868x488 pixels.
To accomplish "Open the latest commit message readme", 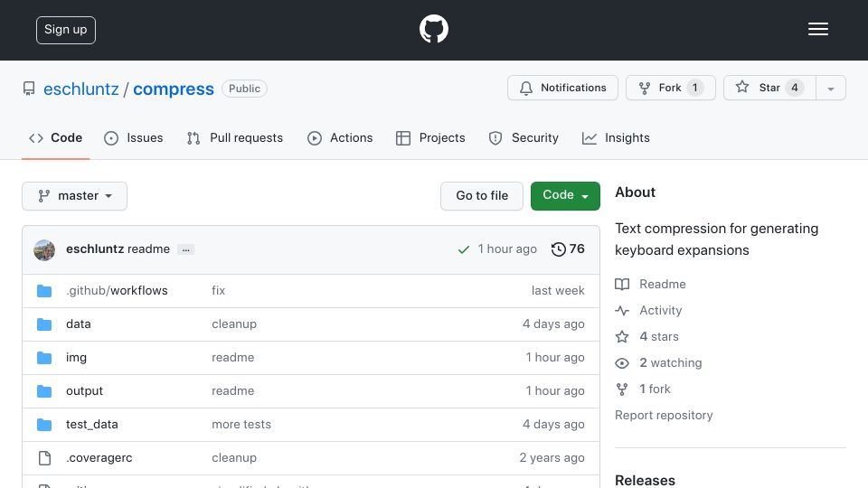I will (x=148, y=249).
